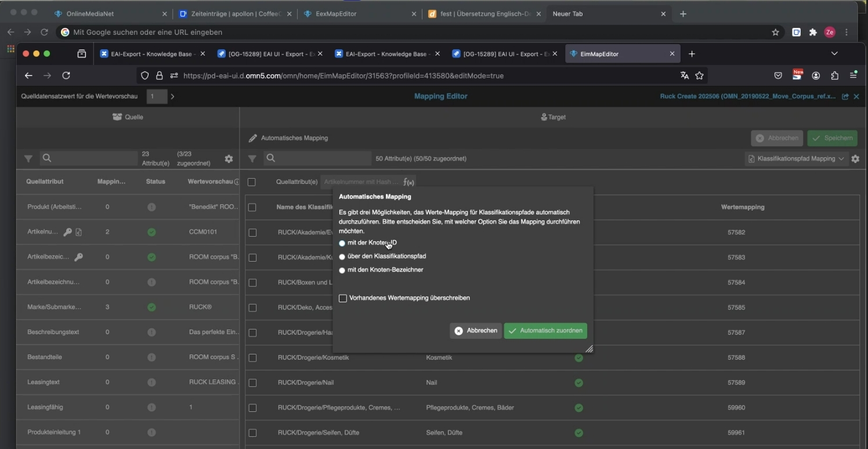Click the browser translate page icon
This screenshot has height=449, width=868.
coord(685,75)
